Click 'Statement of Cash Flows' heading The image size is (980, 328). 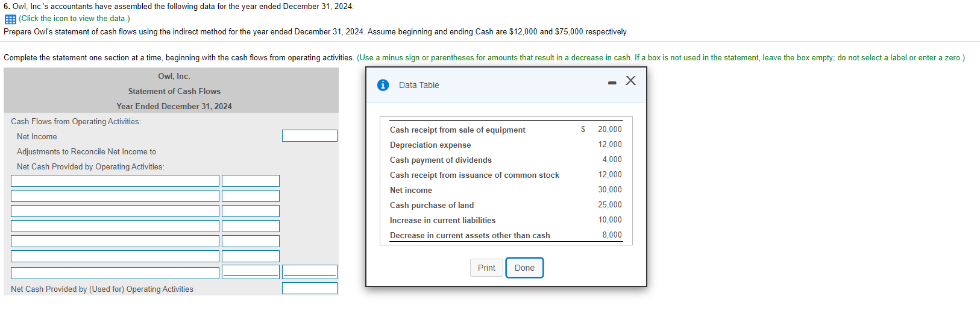point(174,91)
